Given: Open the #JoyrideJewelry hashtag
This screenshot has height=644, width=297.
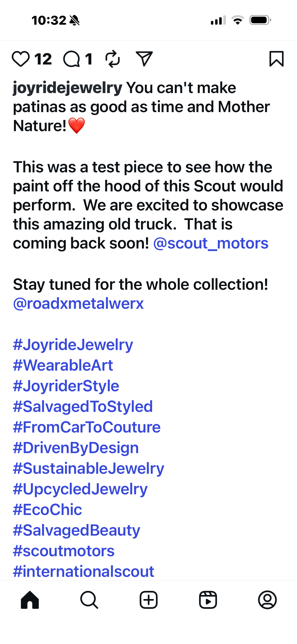Looking at the screenshot, I should point(73,345).
